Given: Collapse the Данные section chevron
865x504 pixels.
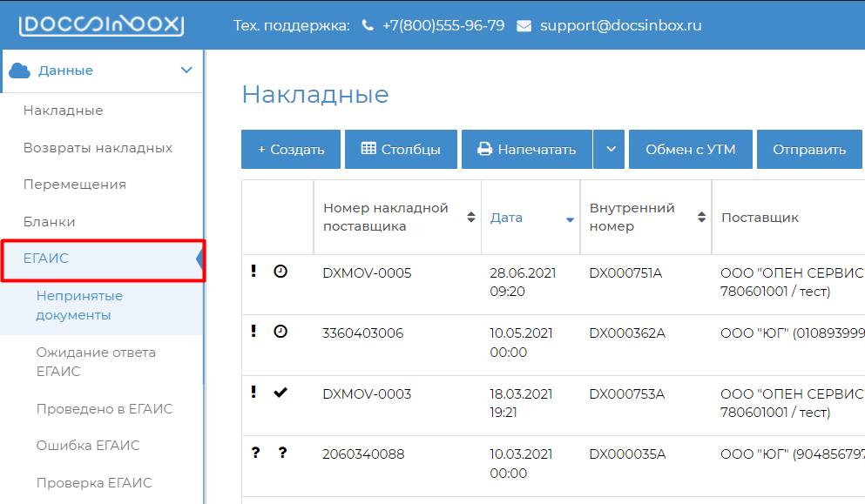Looking at the screenshot, I should tap(186, 71).
